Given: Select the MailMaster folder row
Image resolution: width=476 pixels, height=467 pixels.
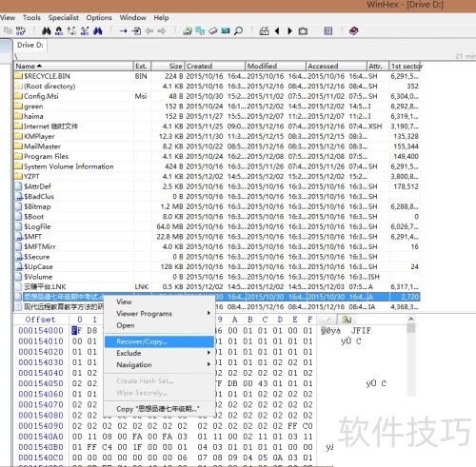Looking at the screenshot, I should (x=217, y=146).
